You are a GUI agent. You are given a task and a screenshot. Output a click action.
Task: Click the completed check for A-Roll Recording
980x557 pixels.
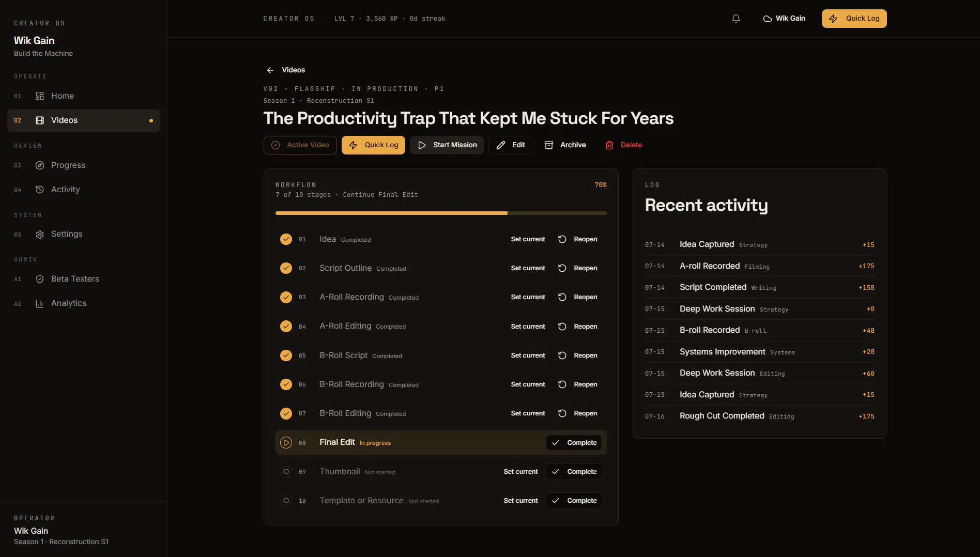(x=286, y=297)
